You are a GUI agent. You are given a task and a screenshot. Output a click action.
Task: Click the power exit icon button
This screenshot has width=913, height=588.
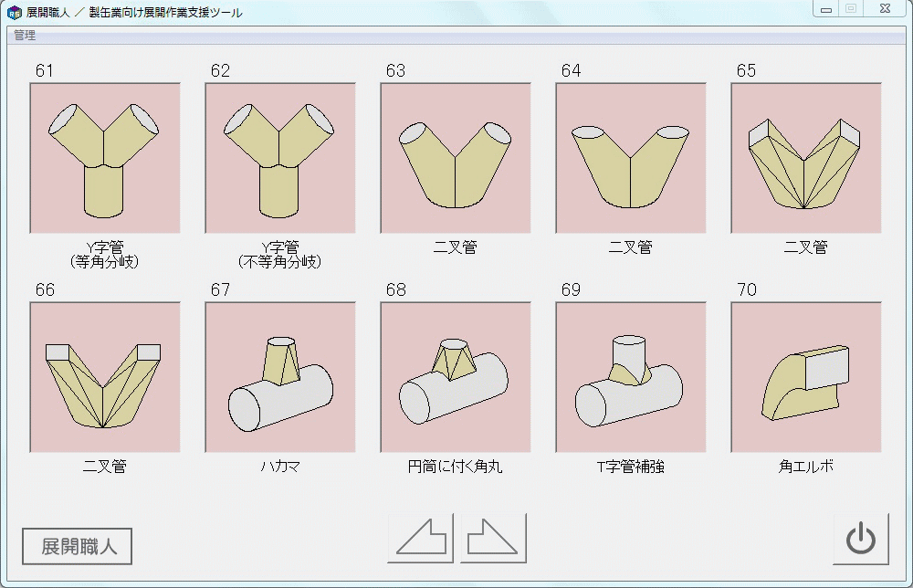click(x=861, y=539)
